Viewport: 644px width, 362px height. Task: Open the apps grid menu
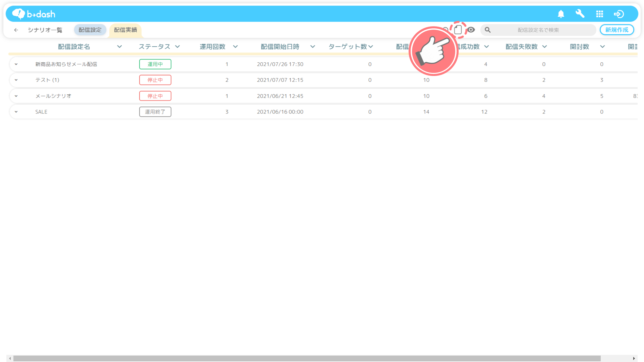click(600, 14)
